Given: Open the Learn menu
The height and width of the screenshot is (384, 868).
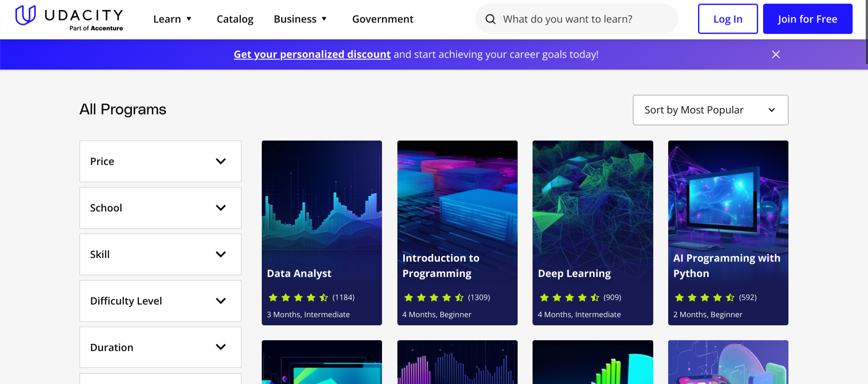Looking at the screenshot, I should point(172,19).
